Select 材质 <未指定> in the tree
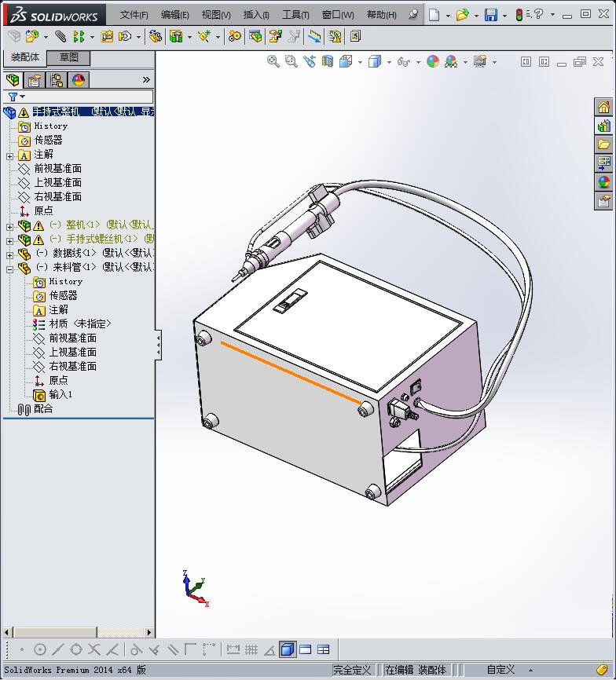This screenshot has height=680, width=616. point(80,324)
